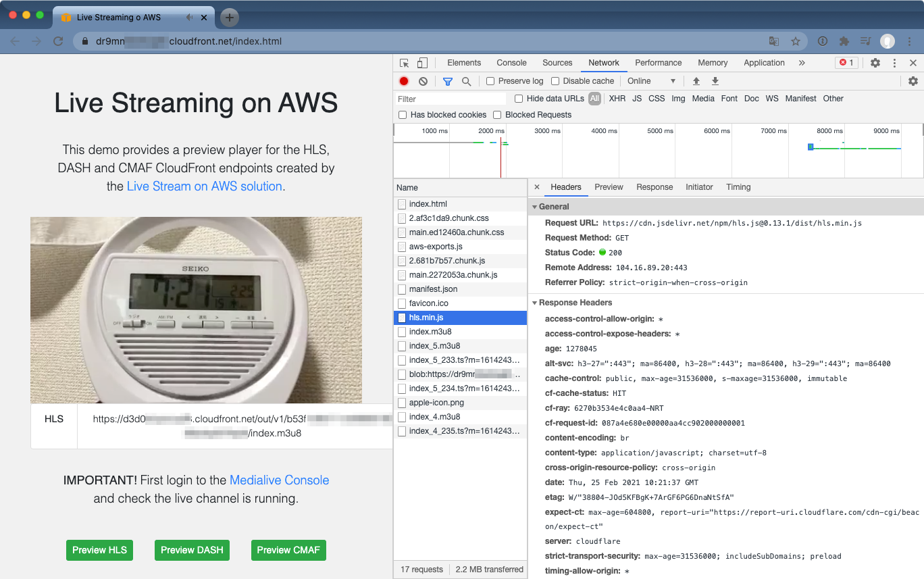The image size is (924, 579).
Task: Open the Initiator detail tab
Action: point(699,187)
